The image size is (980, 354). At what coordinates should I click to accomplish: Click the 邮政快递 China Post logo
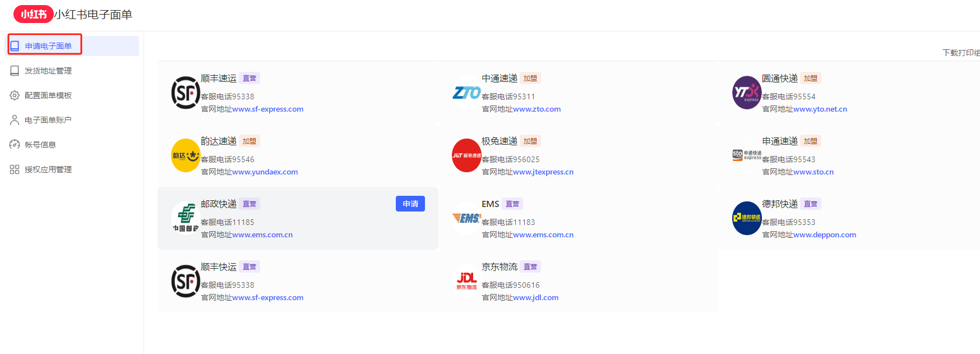tap(186, 218)
